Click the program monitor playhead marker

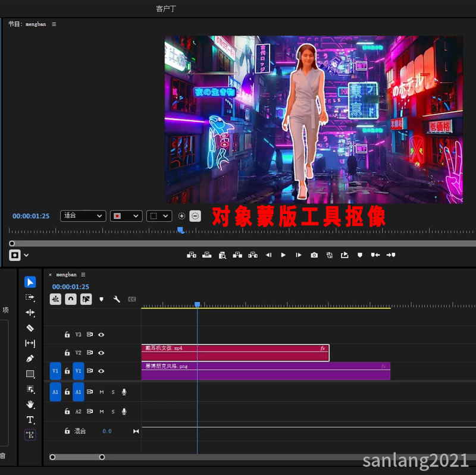pos(181,230)
